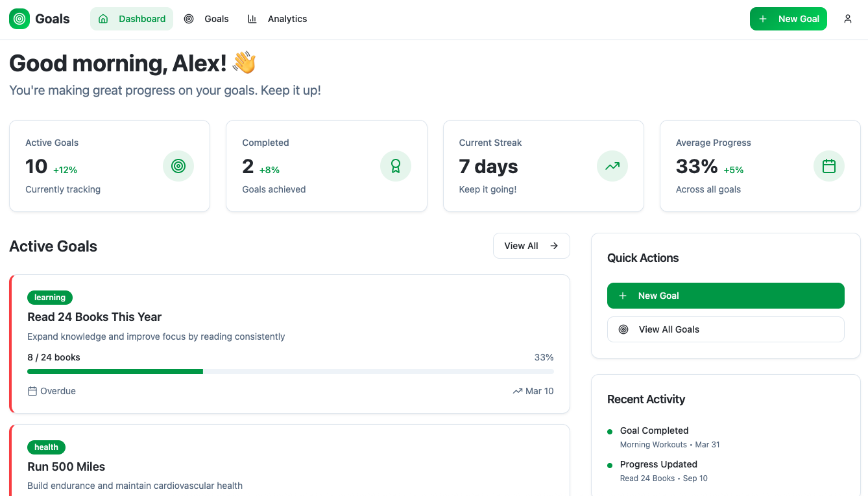
Task: Click the bar chart icon beside Analytics
Action: (252, 19)
